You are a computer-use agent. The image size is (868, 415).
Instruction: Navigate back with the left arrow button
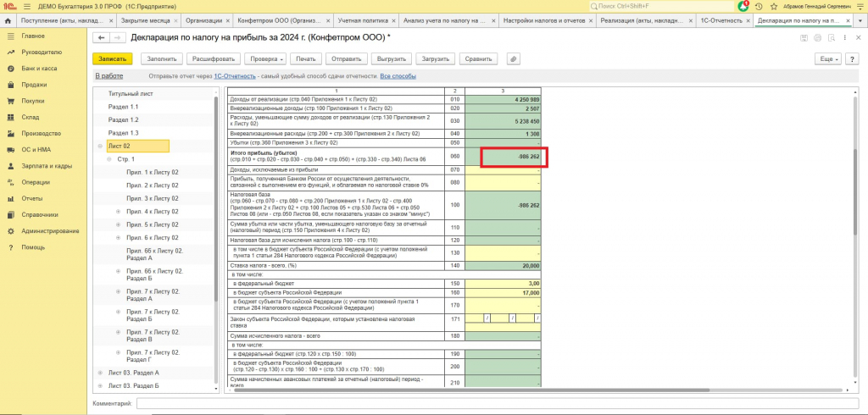point(101,37)
